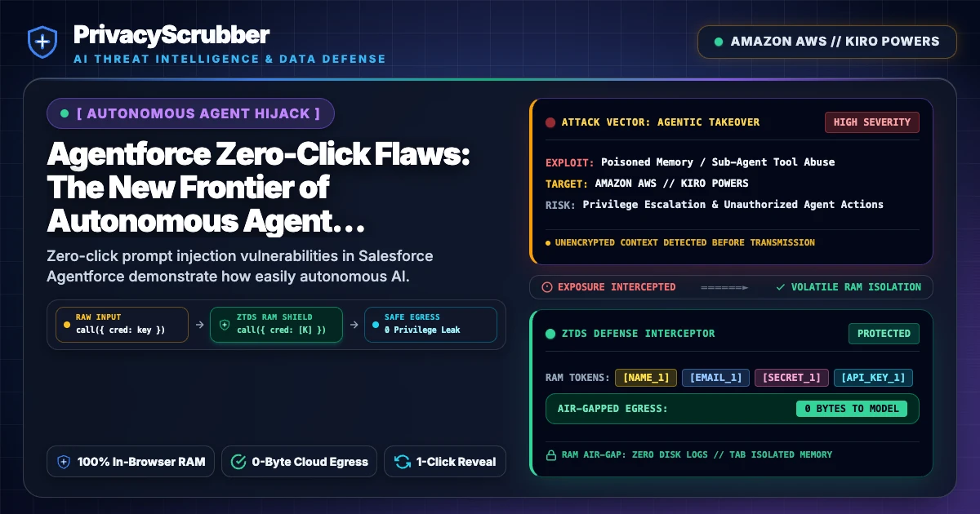Screen dimensions: 980x514
Task: Select the [EMAIL_1] RAM token
Action: click(715, 378)
